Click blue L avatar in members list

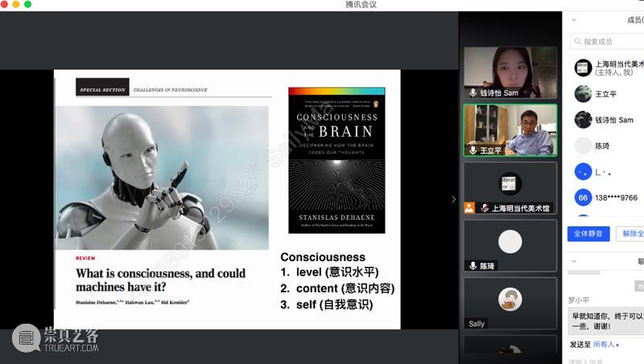coord(583,172)
